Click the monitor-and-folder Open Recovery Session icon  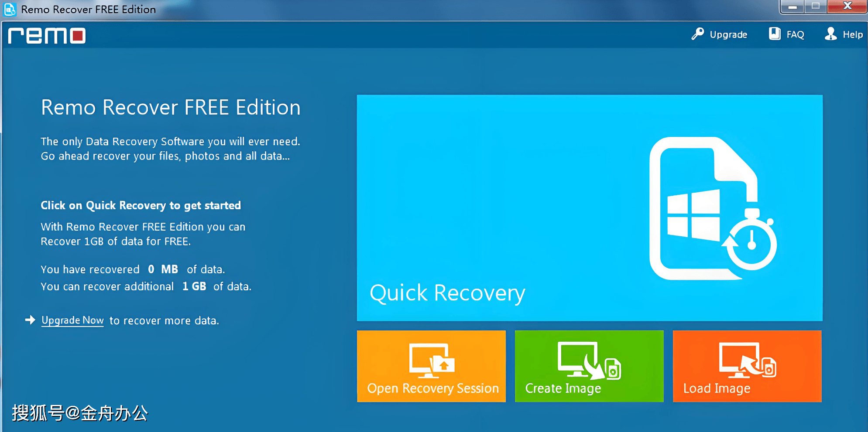tap(432, 360)
